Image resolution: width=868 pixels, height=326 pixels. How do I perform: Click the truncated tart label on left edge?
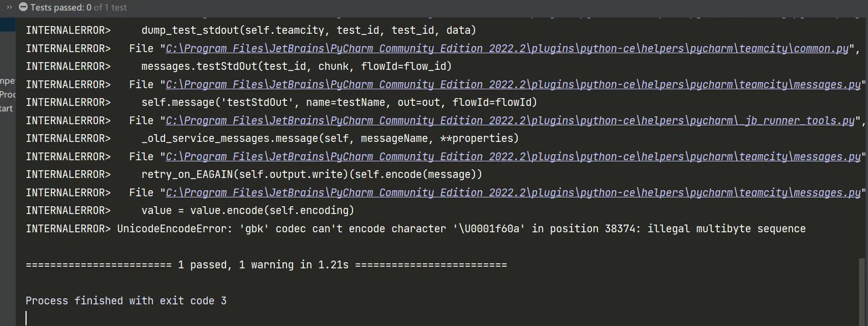[6, 108]
